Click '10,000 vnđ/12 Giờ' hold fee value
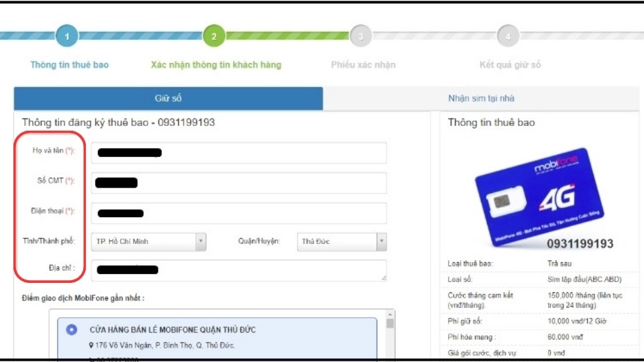Screen dimensions: 644x362 click(577, 321)
